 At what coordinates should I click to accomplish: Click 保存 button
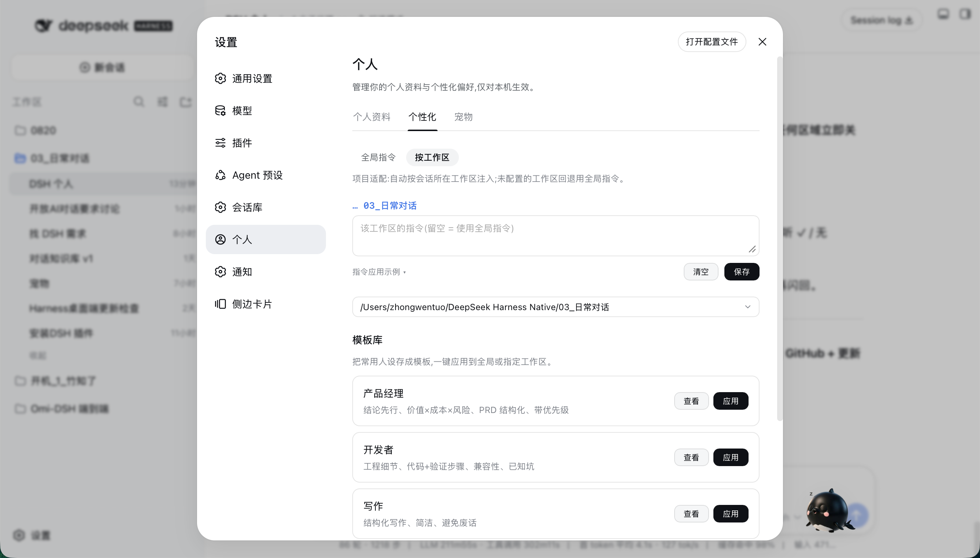pyautogui.click(x=741, y=272)
